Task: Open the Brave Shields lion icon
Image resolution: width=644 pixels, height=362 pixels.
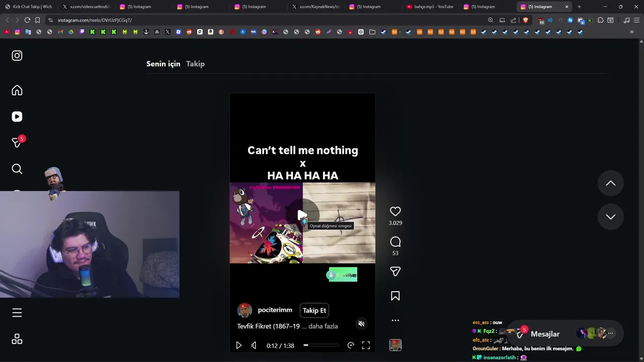Action: click(526, 20)
